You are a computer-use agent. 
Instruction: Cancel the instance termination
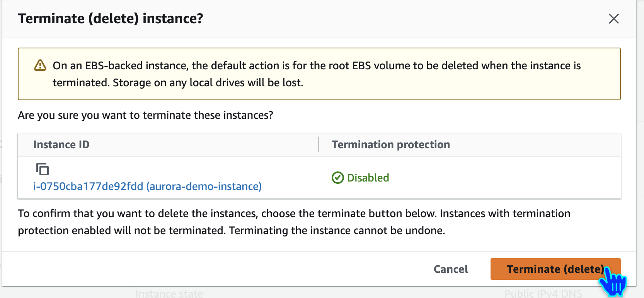(x=450, y=269)
